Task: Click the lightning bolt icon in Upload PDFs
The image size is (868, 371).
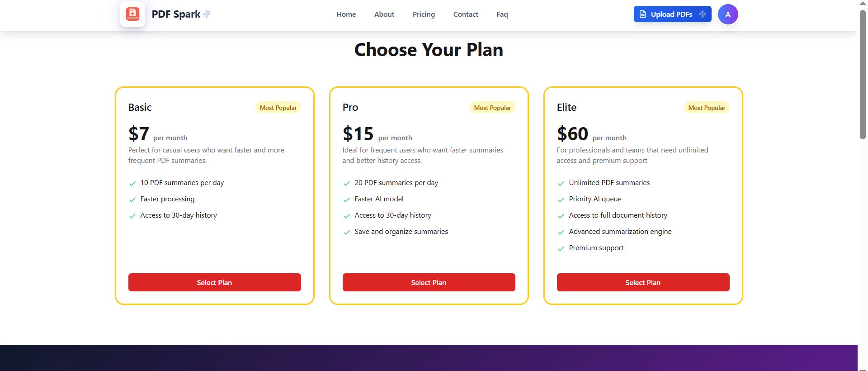Action: pyautogui.click(x=702, y=14)
